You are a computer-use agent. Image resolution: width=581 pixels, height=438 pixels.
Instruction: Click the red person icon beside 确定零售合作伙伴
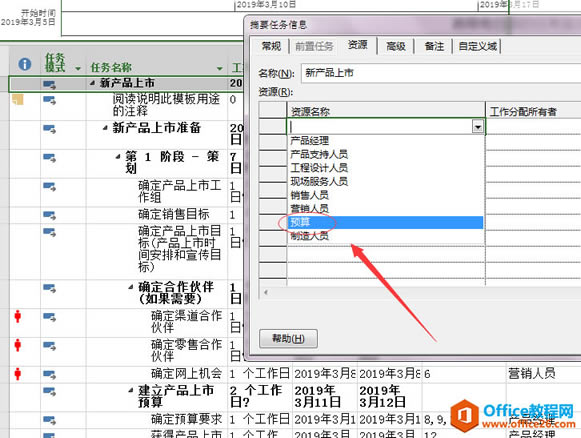[x=17, y=345]
